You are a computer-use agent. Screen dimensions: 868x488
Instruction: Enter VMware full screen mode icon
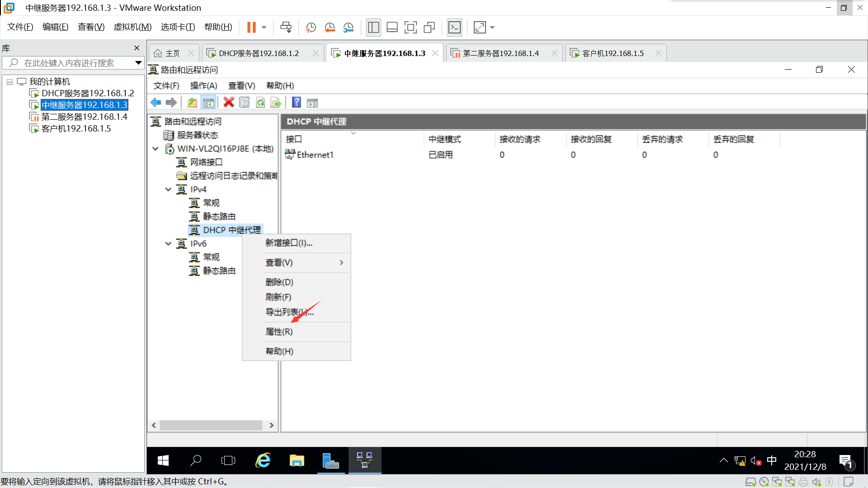click(410, 28)
